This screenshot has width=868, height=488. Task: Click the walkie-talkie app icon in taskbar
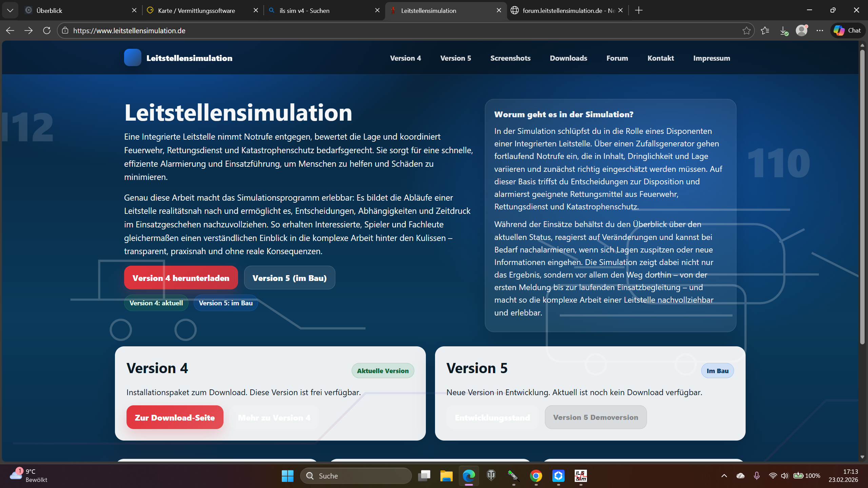[x=514, y=476]
